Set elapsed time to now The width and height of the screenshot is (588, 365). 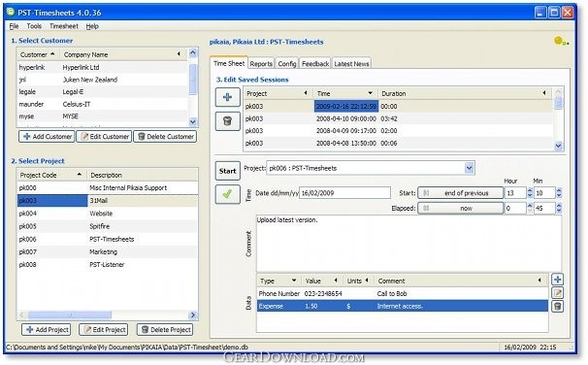pyautogui.click(x=461, y=208)
